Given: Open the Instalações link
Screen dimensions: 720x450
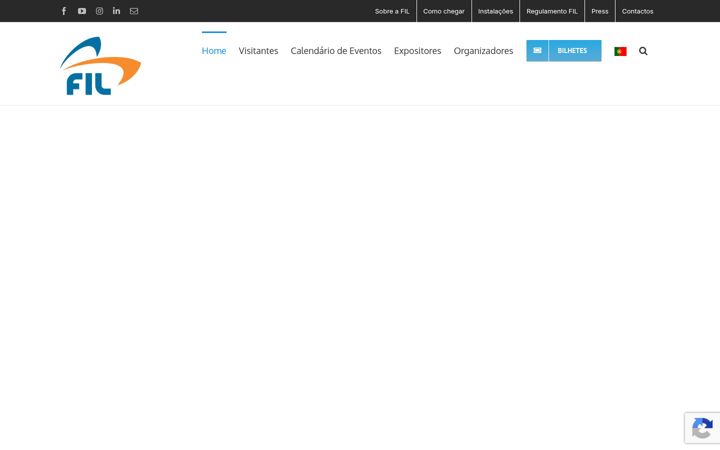Looking at the screenshot, I should tap(495, 11).
